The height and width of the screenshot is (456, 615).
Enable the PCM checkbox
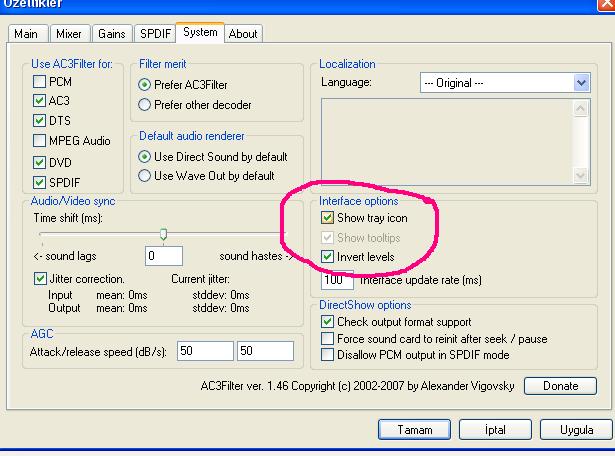[x=41, y=81]
